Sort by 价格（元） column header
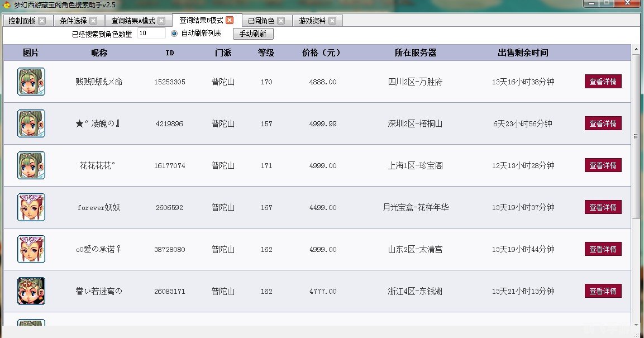The width and height of the screenshot is (644, 338). pos(321,53)
